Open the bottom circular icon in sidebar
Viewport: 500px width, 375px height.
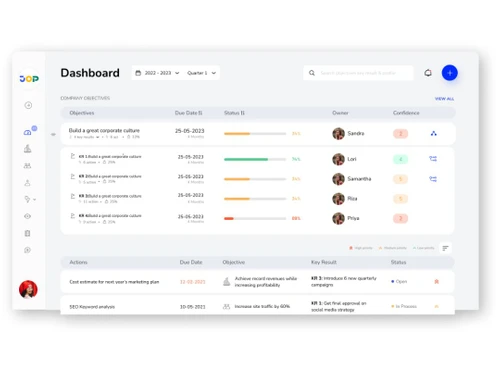[x=28, y=250]
